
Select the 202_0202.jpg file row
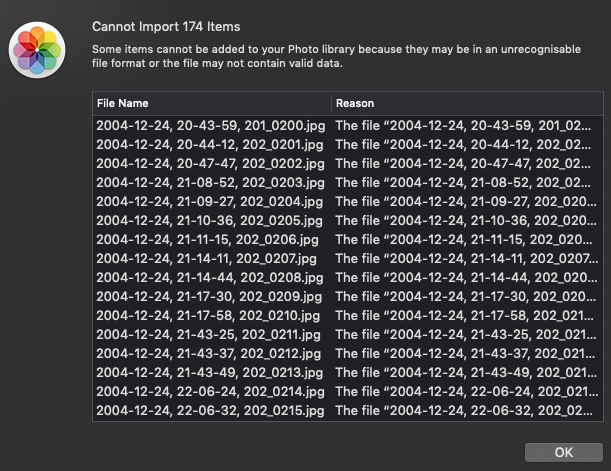coord(209,163)
